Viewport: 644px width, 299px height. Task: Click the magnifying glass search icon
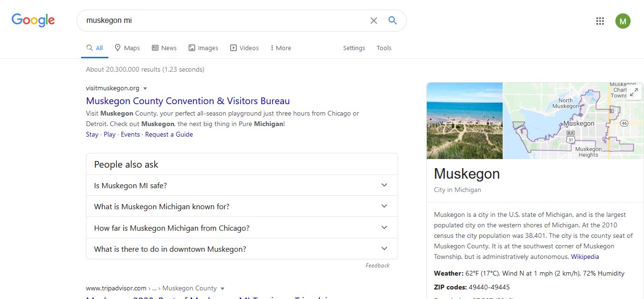coord(392,21)
